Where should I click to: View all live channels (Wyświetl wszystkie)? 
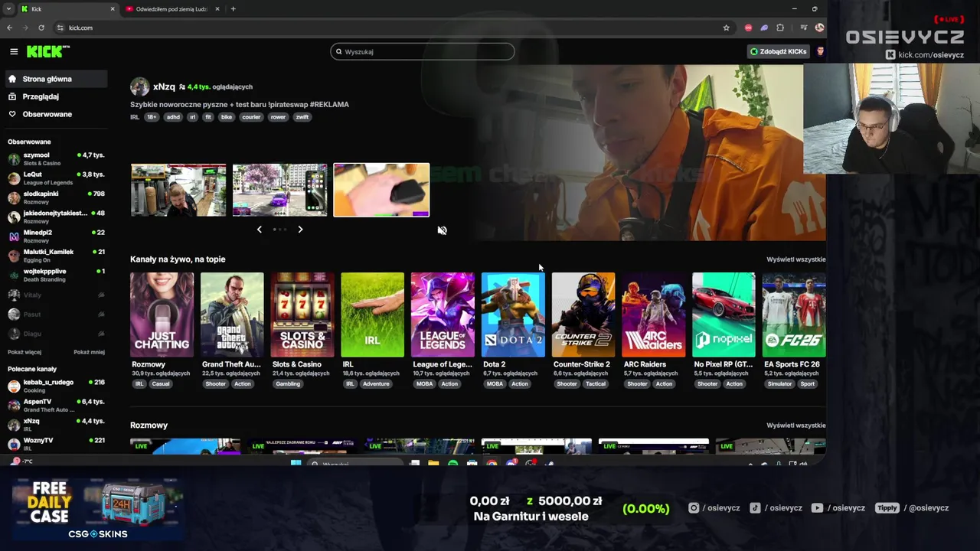pos(795,259)
